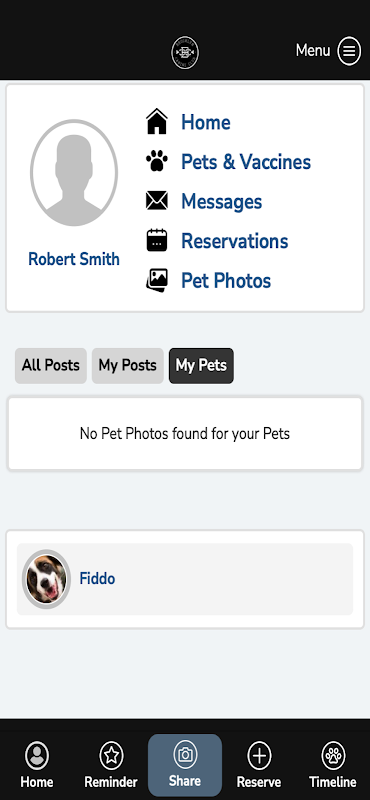
Task: Tap Home in bottom navigation bar
Action: tap(37, 765)
